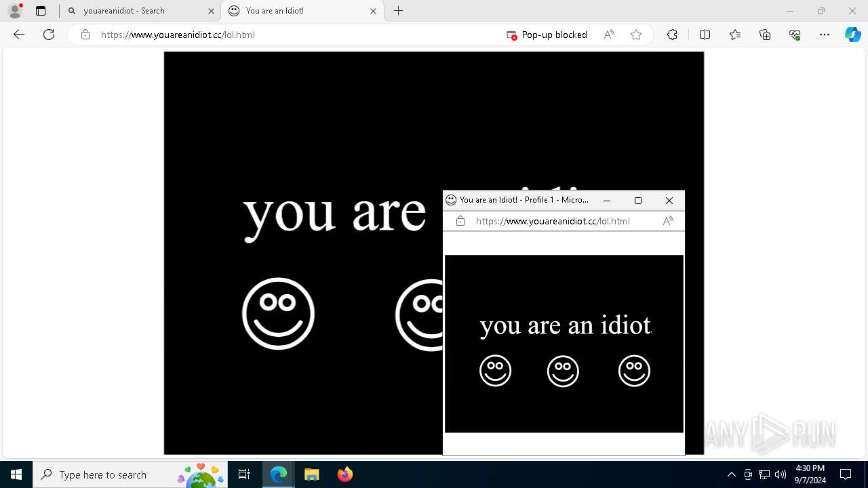
Task: Open Collections
Action: [x=765, y=35]
